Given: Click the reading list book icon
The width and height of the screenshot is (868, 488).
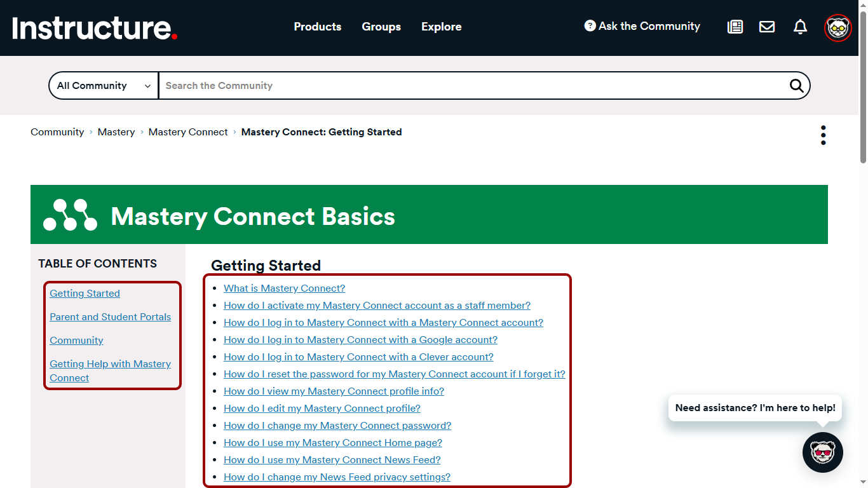Looking at the screenshot, I should [735, 27].
